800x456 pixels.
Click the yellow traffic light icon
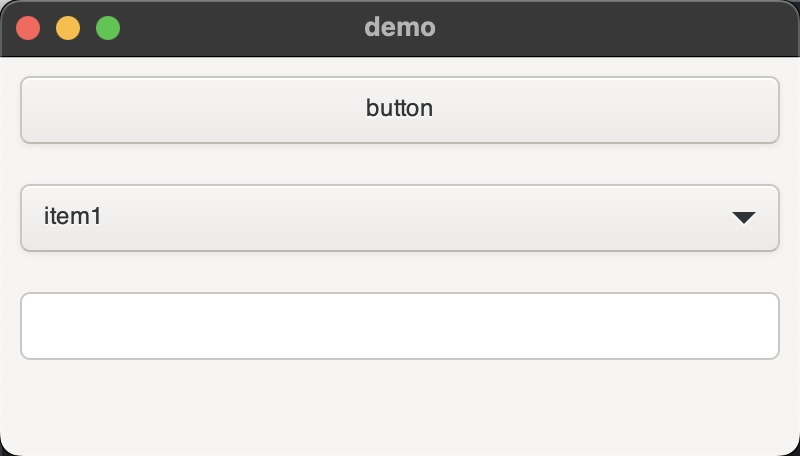point(68,28)
